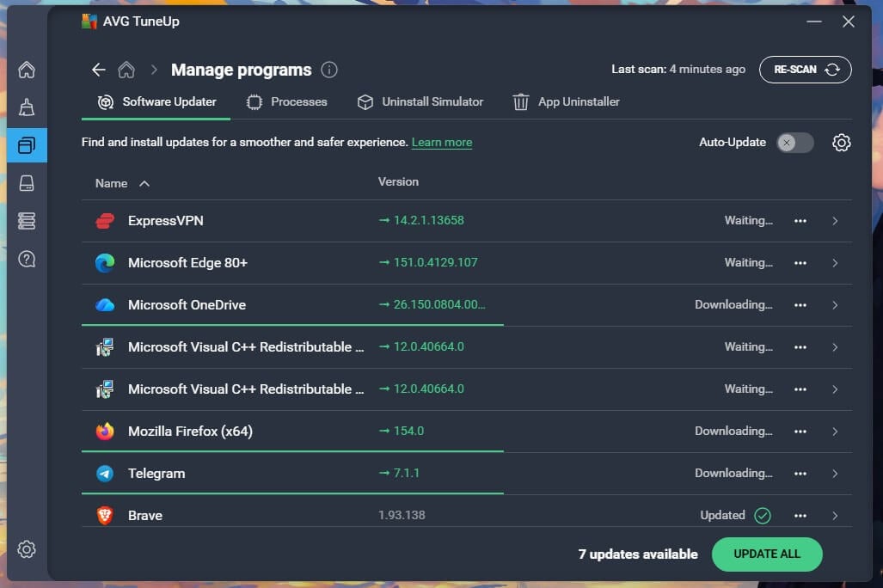Open the cleaning broom section in the sidebar

pyautogui.click(x=27, y=107)
